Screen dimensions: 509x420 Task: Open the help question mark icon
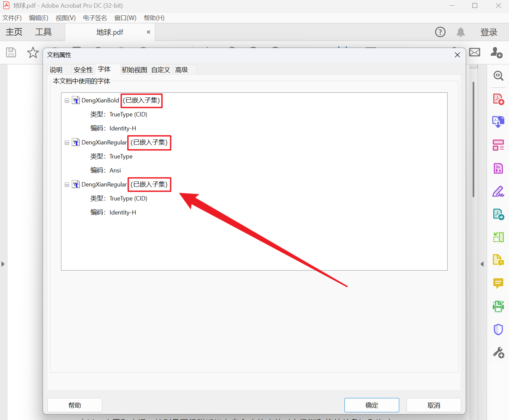440,32
